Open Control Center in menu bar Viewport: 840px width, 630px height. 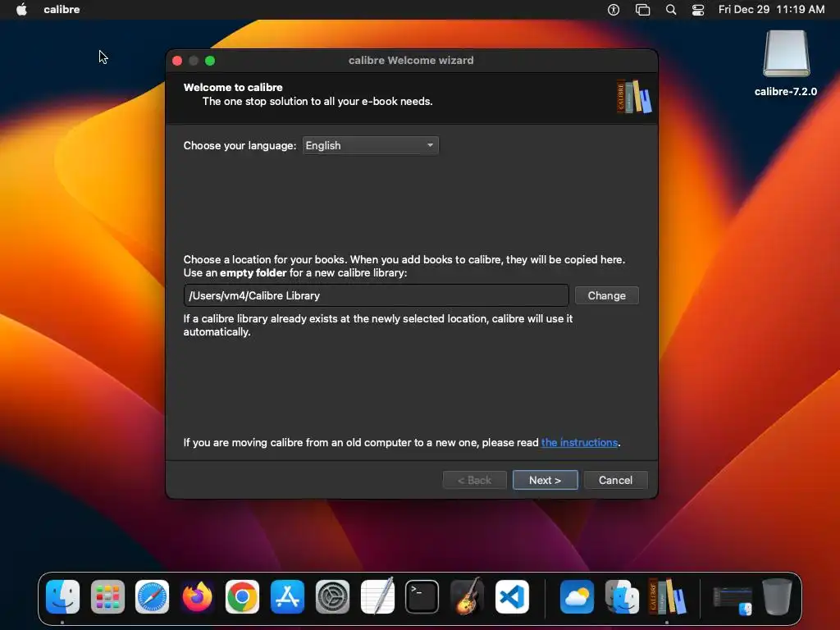point(698,10)
